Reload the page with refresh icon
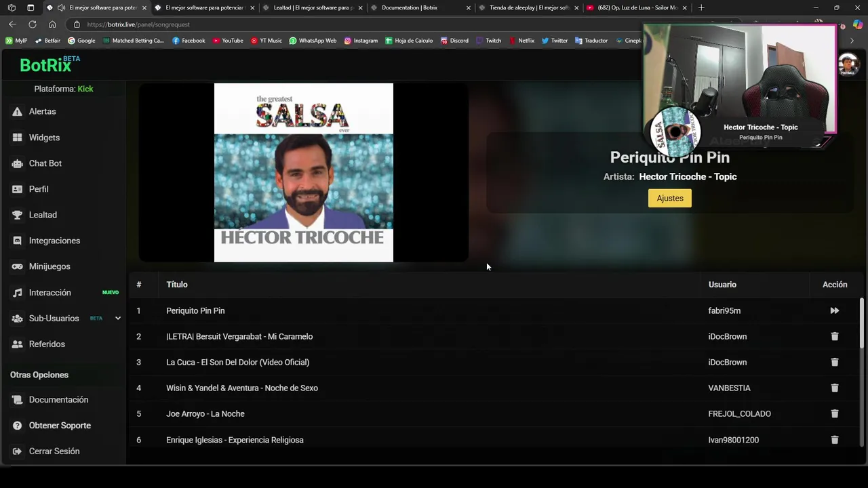Image resolution: width=868 pixels, height=488 pixels. (x=32, y=24)
